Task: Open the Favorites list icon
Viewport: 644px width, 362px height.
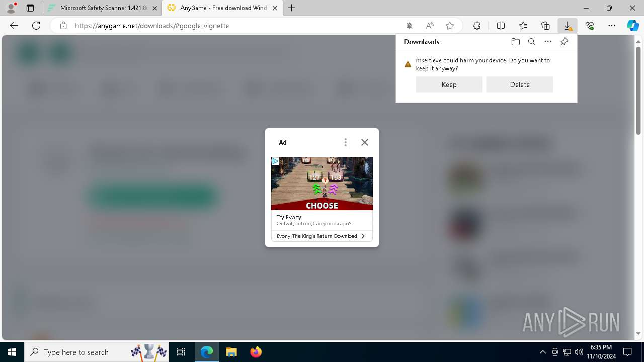Action: click(523, 26)
